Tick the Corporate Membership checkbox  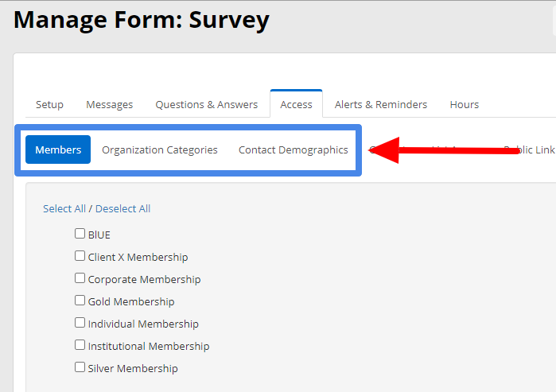[80, 278]
